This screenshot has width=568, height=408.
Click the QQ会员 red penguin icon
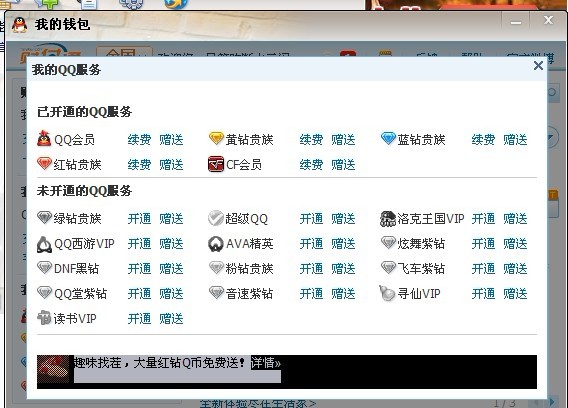point(44,138)
